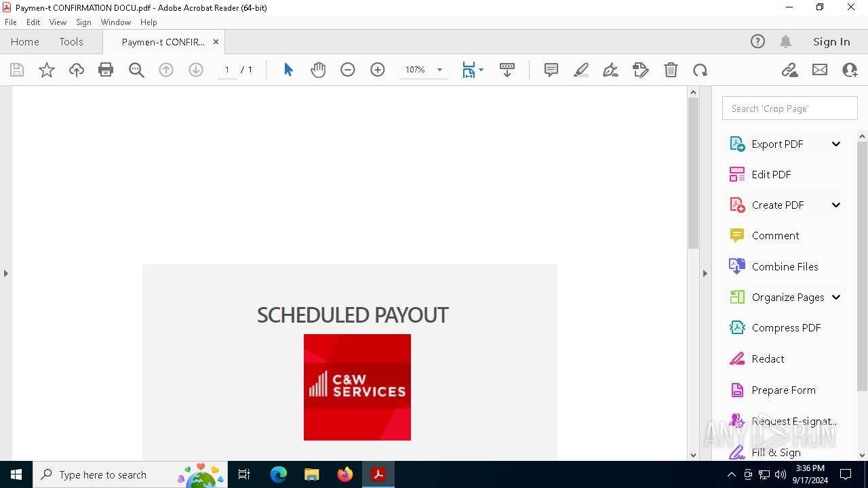The height and width of the screenshot is (488, 868).
Task: Click the Save file icon
Action: pyautogui.click(x=17, y=70)
